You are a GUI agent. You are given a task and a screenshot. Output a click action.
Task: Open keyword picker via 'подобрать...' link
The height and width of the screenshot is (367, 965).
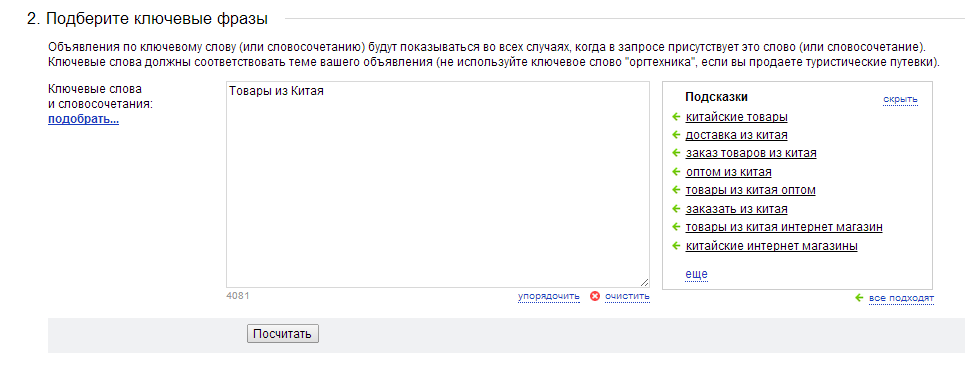tap(83, 119)
